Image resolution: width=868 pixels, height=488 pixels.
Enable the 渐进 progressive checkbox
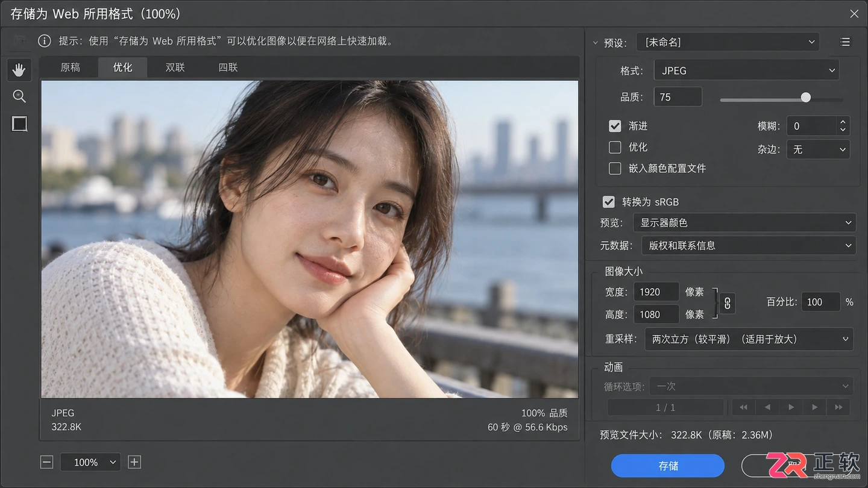click(615, 126)
